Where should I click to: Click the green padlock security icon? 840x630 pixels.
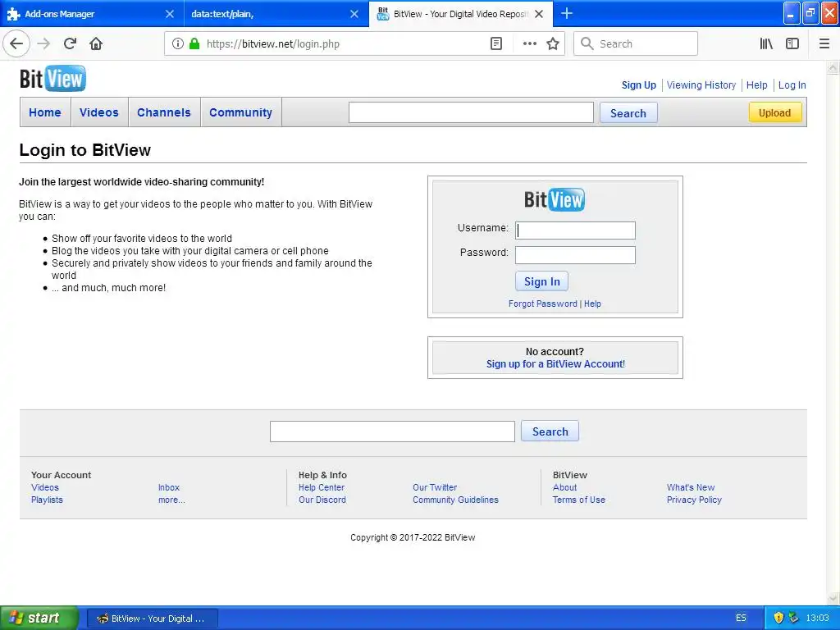point(194,44)
